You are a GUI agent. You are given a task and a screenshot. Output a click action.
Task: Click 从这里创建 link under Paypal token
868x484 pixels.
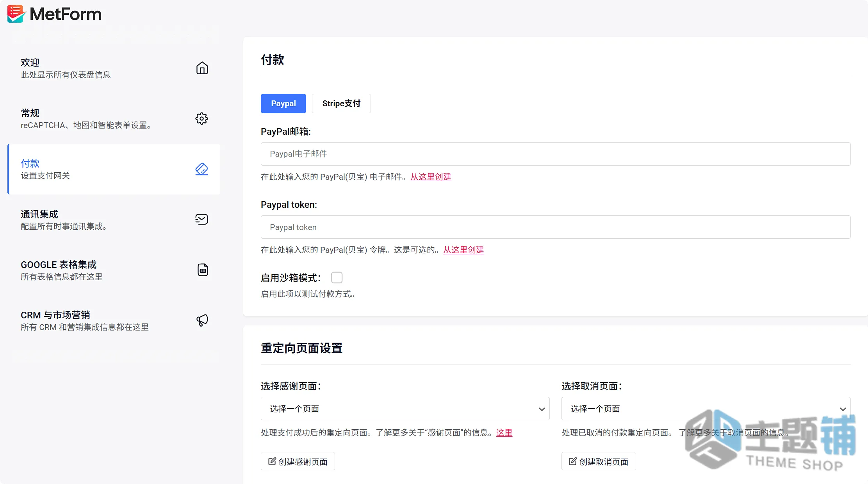click(x=463, y=250)
